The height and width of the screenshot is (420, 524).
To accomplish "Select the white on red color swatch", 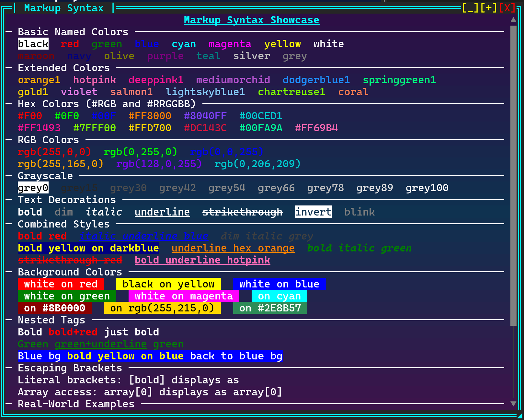I will (x=61, y=284).
